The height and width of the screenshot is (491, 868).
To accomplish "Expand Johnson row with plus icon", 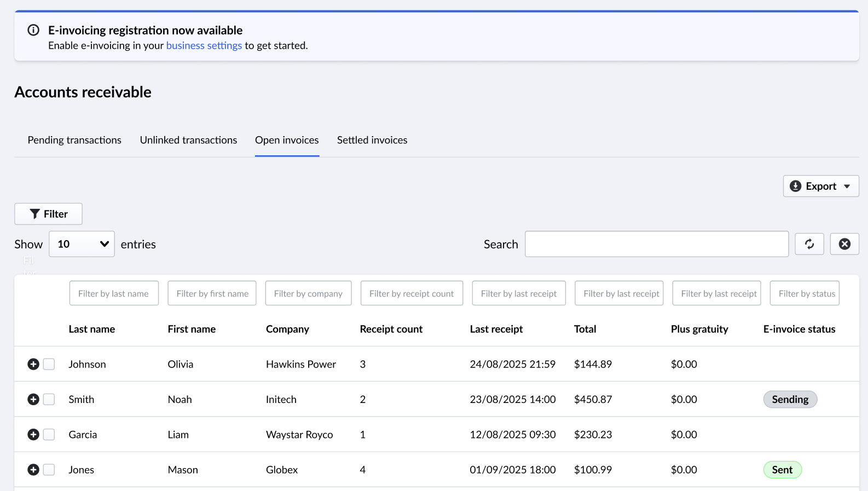I will (x=33, y=364).
